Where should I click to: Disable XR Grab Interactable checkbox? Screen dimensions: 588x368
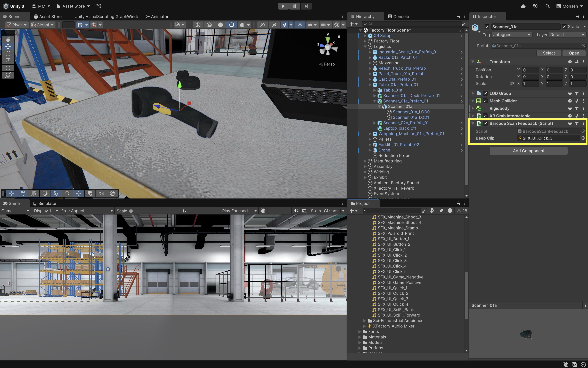pyautogui.click(x=485, y=116)
